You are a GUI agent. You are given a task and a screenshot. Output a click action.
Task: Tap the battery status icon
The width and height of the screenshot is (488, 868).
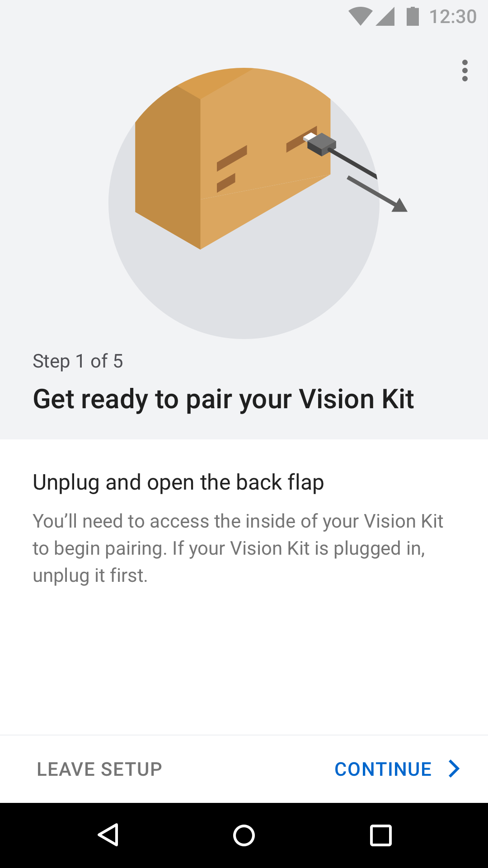click(413, 16)
